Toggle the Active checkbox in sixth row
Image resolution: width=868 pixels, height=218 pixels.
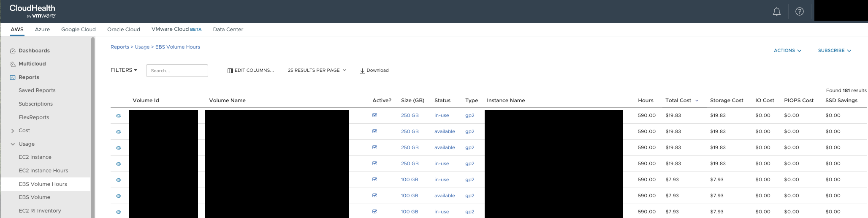(x=374, y=196)
